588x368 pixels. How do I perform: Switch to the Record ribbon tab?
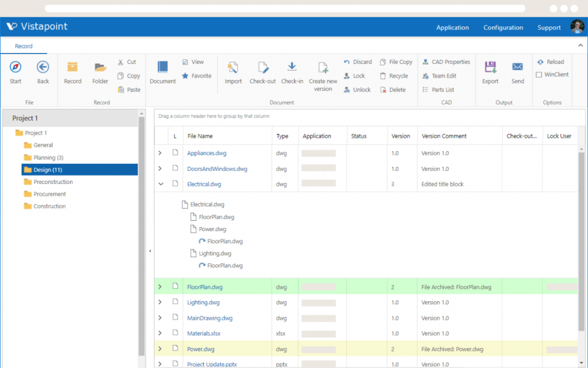point(24,46)
